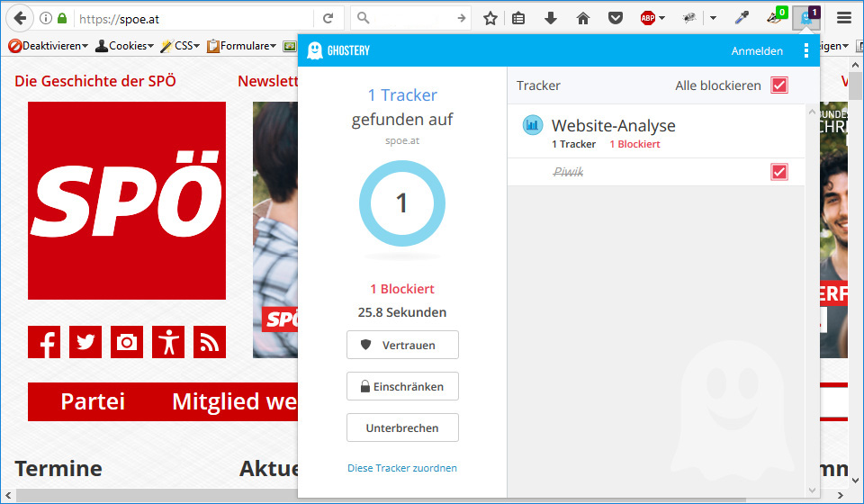This screenshot has width=864, height=504.
Task: Click the Mitglied werden navigation item
Action: click(235, 401)
